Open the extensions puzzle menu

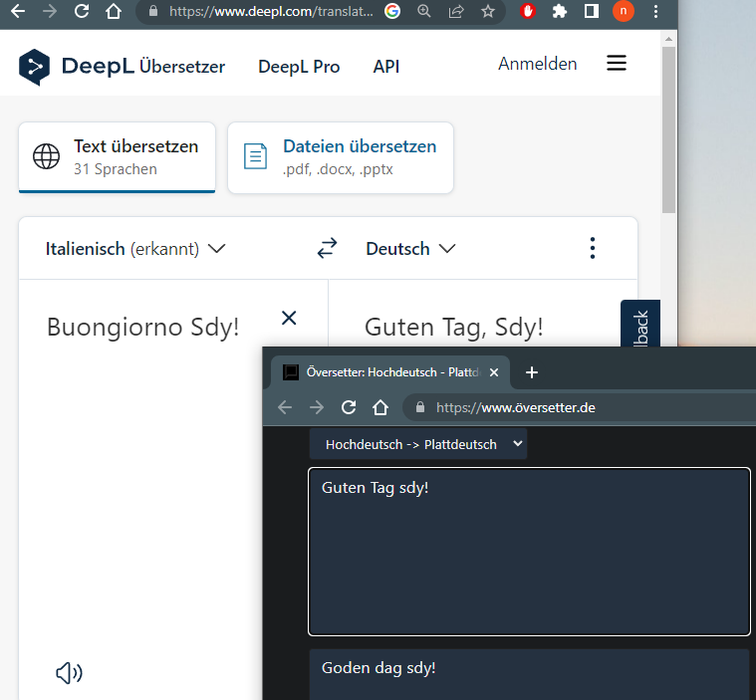click(560, 11)
